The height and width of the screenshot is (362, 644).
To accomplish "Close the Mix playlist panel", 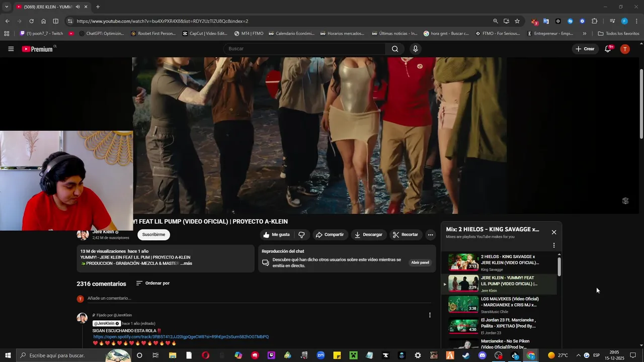I will coord(554,232).
